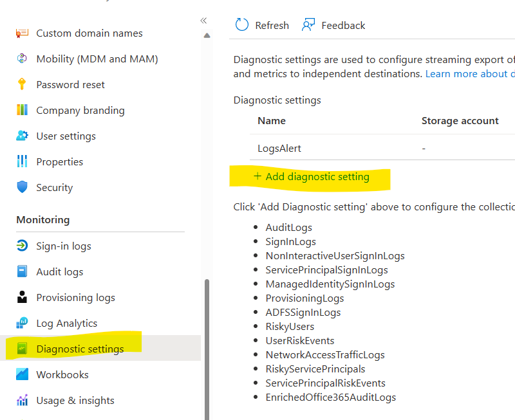Open User settings via its gear-people icon

22,136
